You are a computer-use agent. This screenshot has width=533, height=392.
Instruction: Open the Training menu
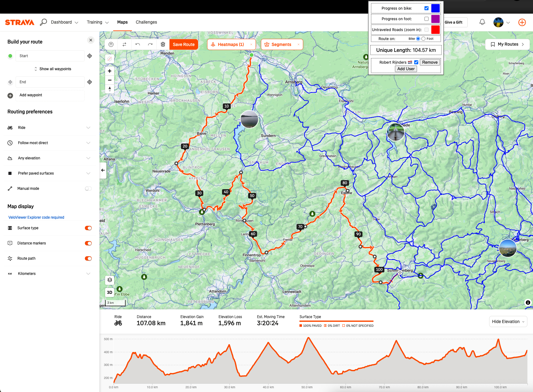[x=98, y=22]
